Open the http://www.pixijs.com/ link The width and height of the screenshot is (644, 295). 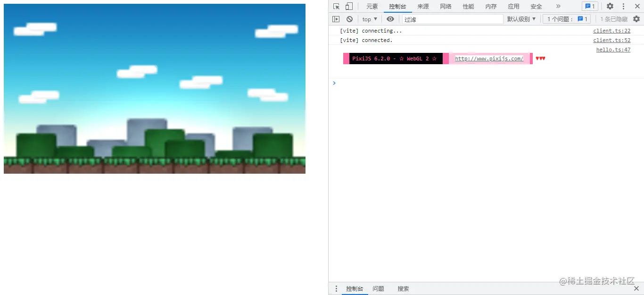[x=489, y=59]
